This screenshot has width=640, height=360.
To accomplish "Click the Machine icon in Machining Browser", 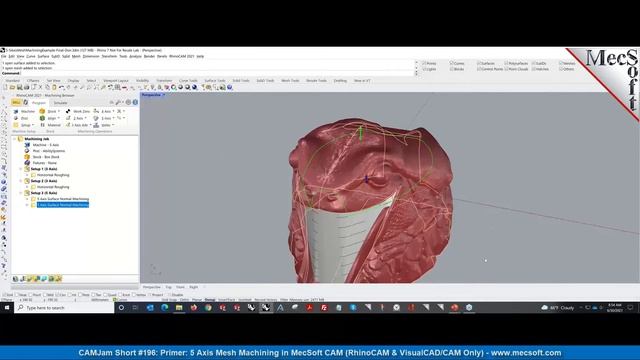I will tap(16, 111).
